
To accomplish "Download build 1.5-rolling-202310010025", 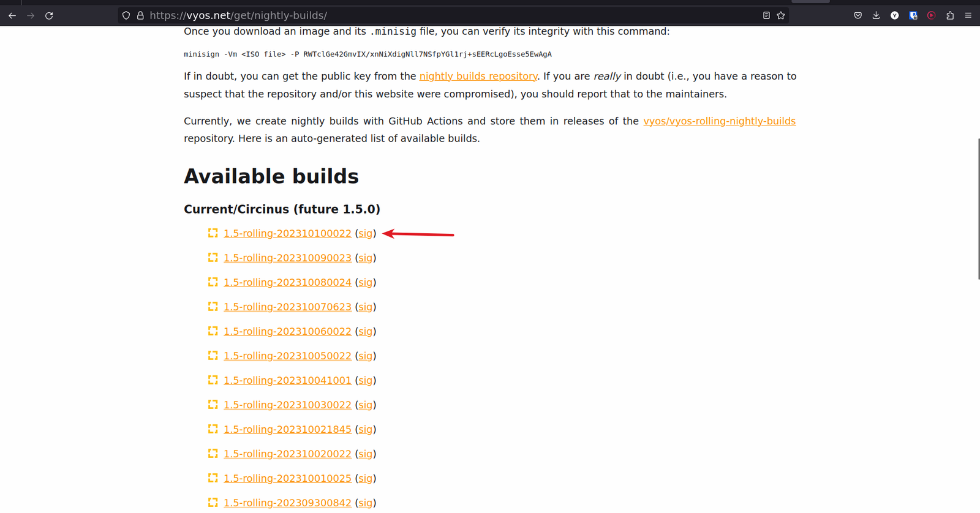I will pyautogui.click(x=287, y=478).
